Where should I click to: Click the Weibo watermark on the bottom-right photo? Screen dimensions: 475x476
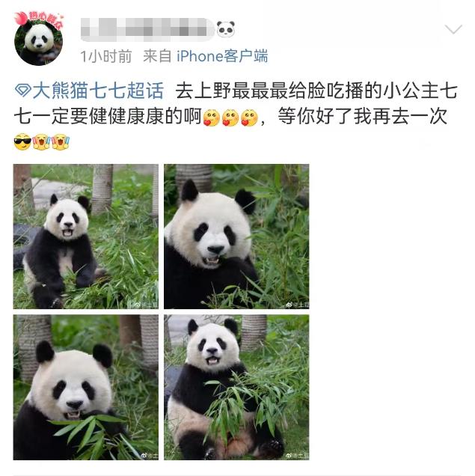298,455
